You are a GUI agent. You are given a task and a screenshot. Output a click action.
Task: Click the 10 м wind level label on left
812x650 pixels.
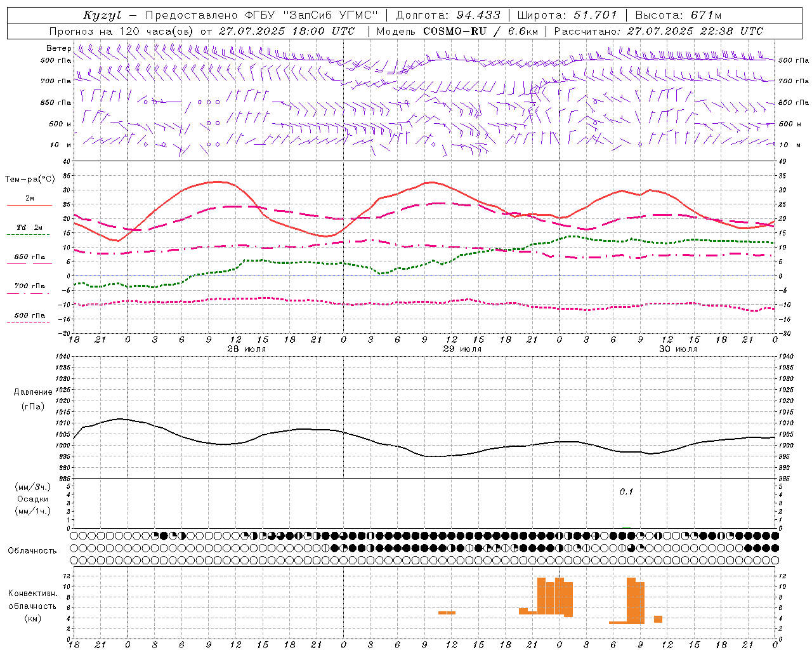(62, 145)
